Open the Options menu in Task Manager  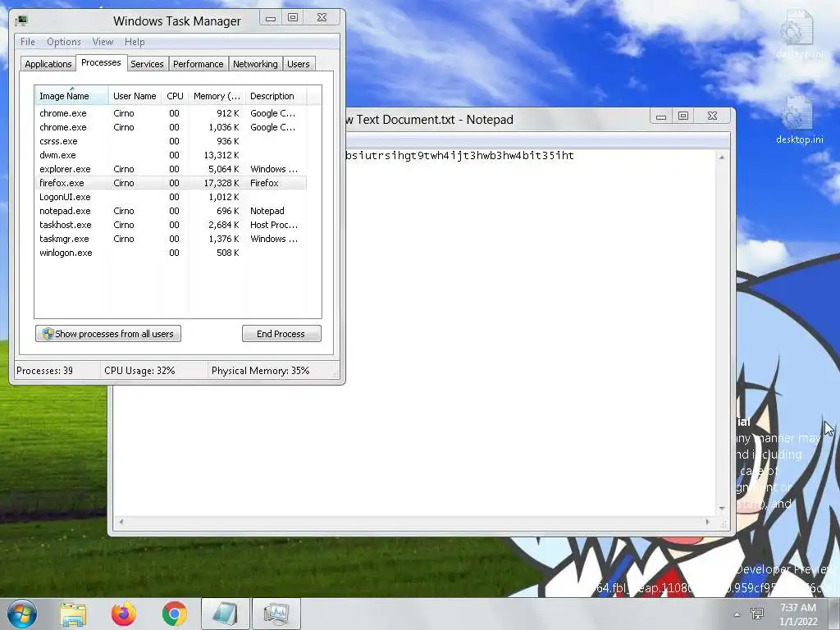tap(64, 42)
